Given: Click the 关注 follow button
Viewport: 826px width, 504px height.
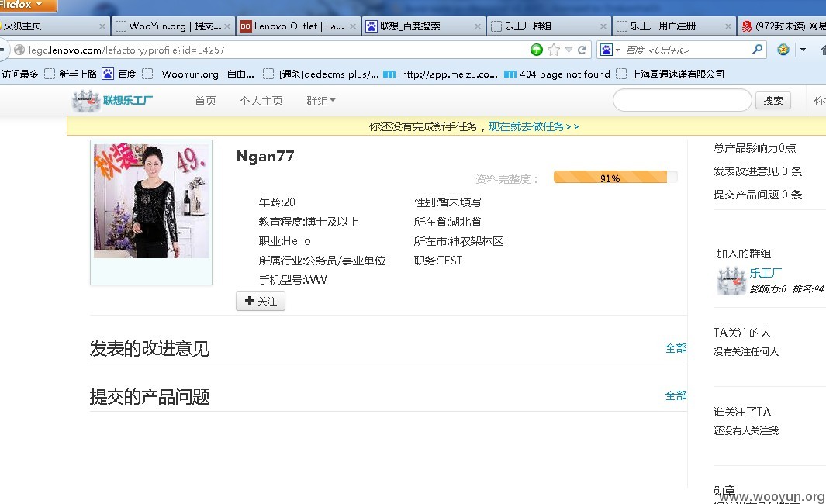Looking at the screenshot, I should click(x=261, y=301).
